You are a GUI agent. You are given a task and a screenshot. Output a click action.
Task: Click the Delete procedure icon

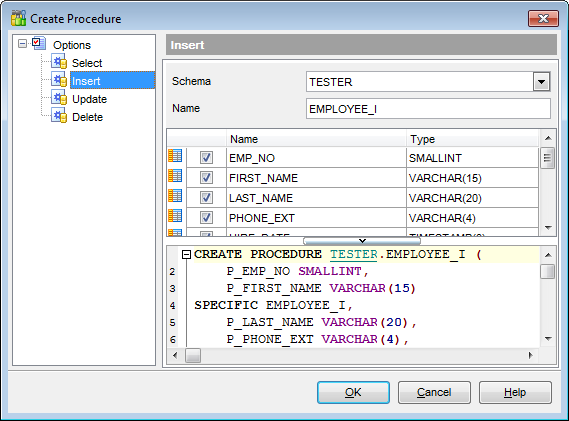59,116
